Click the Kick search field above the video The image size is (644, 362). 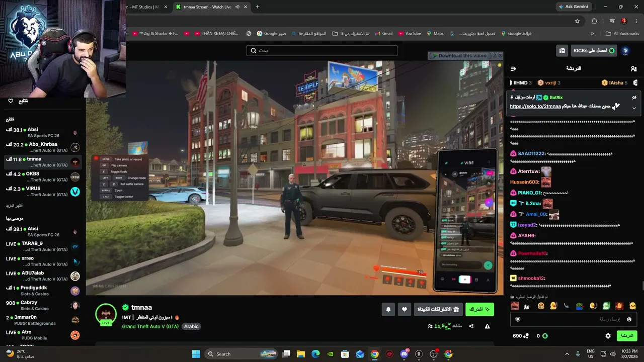coord(322,51)
